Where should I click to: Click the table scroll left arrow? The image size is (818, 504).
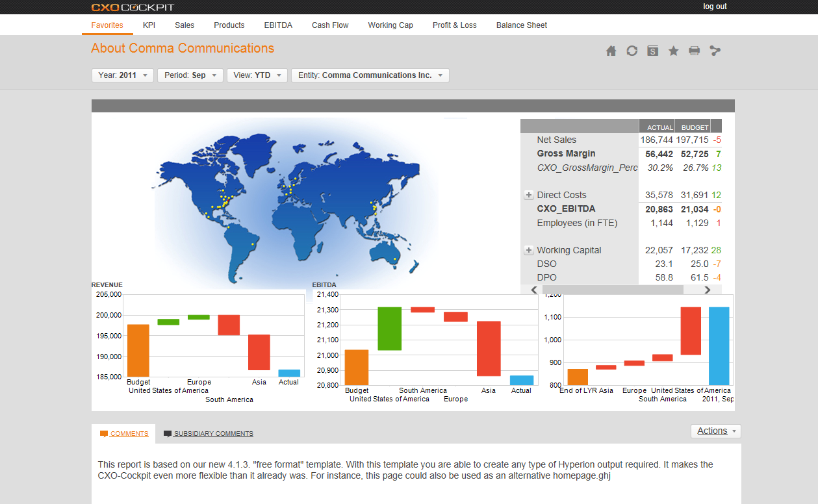click(x=534, y=290)
